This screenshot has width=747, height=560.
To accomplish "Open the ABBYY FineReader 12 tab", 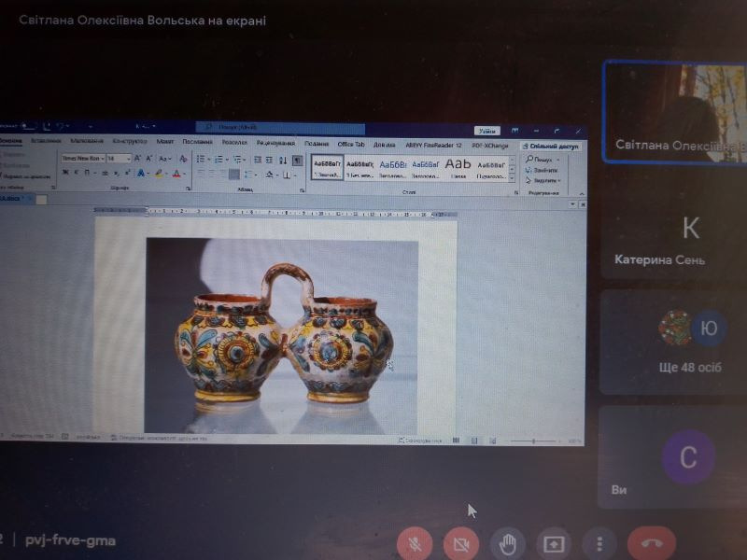I will pyautogui.click(x=433, y=145).
